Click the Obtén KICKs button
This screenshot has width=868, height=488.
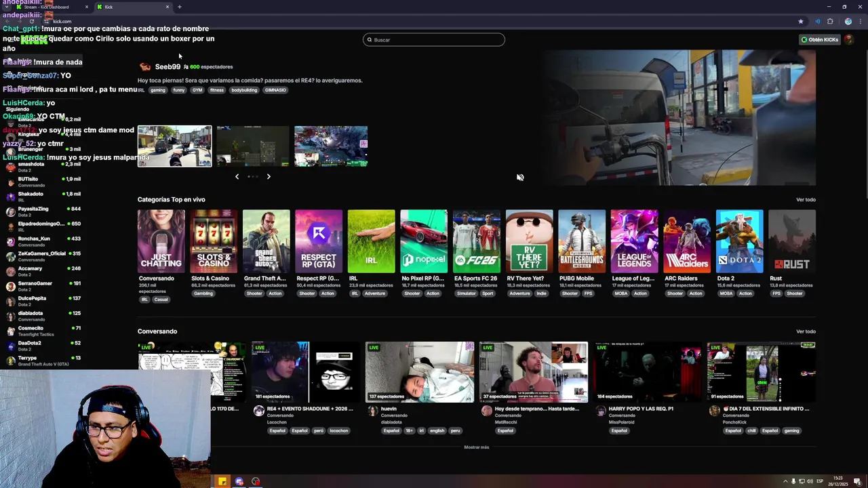820,39
